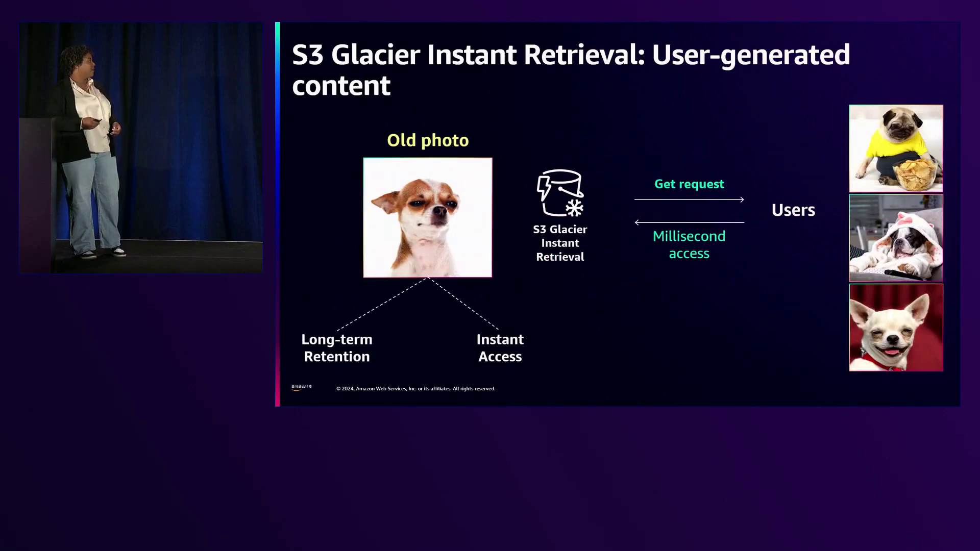Click the Users label

pos(793,210)
